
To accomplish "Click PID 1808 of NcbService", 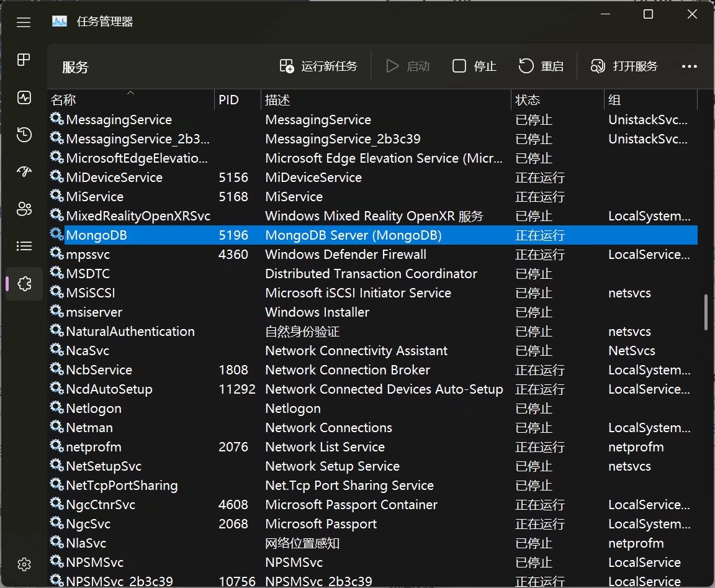I will pyautogui.click(x=233, y=369).
